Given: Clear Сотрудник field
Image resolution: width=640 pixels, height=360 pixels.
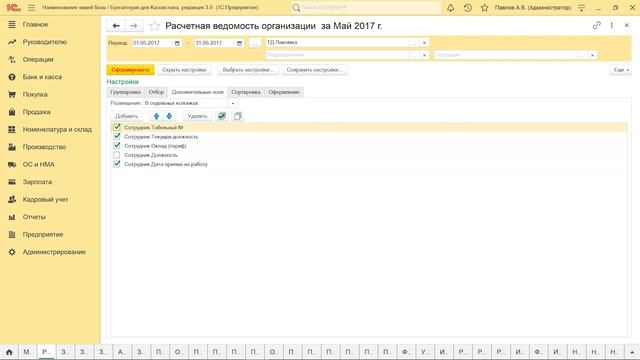Looking at the screenshot, I should 592,55.
